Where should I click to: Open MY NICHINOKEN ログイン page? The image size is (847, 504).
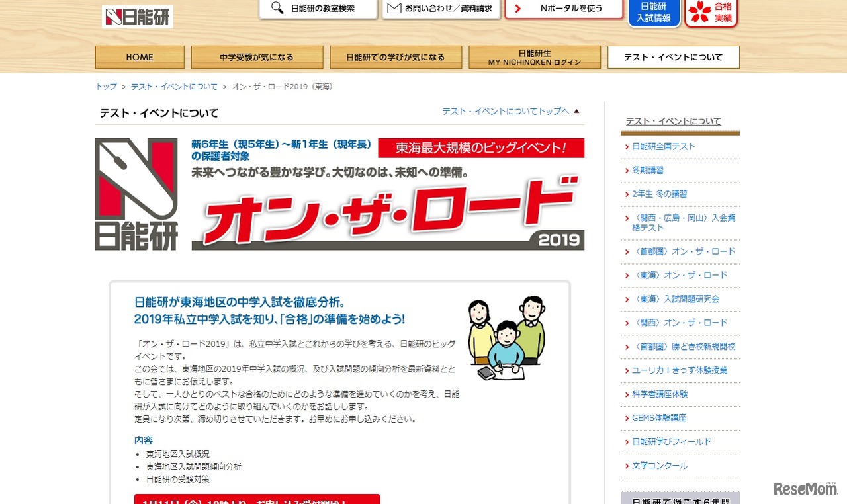click(534, 57)
